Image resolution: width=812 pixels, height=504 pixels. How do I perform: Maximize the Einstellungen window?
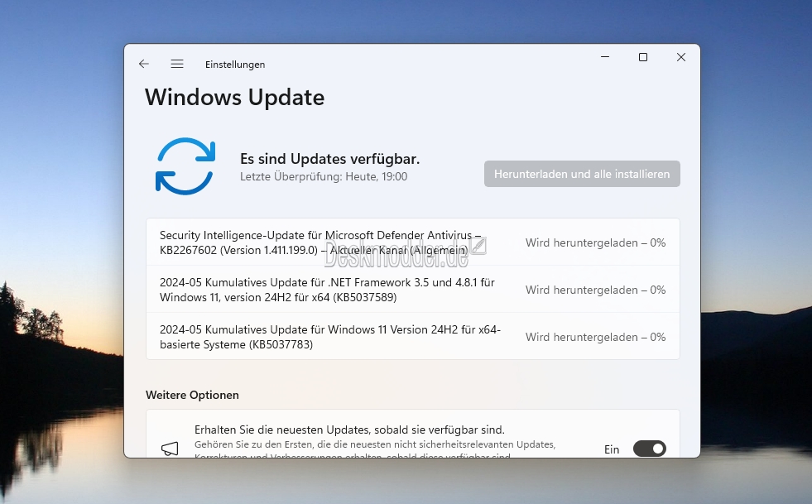pos(643,57)
